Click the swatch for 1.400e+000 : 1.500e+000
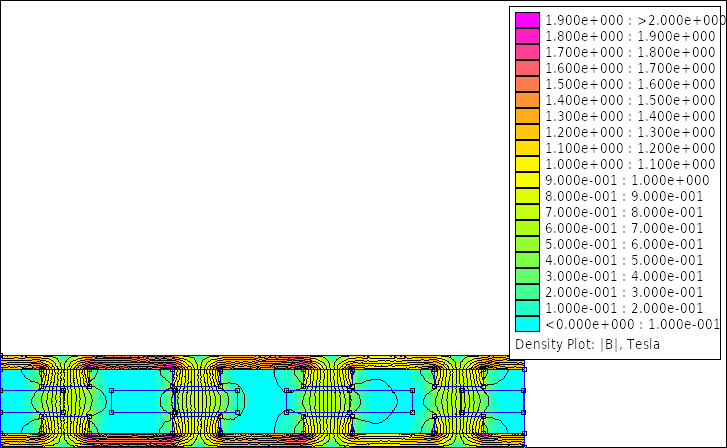Screen dimensions: 727x448 point(527,100)
